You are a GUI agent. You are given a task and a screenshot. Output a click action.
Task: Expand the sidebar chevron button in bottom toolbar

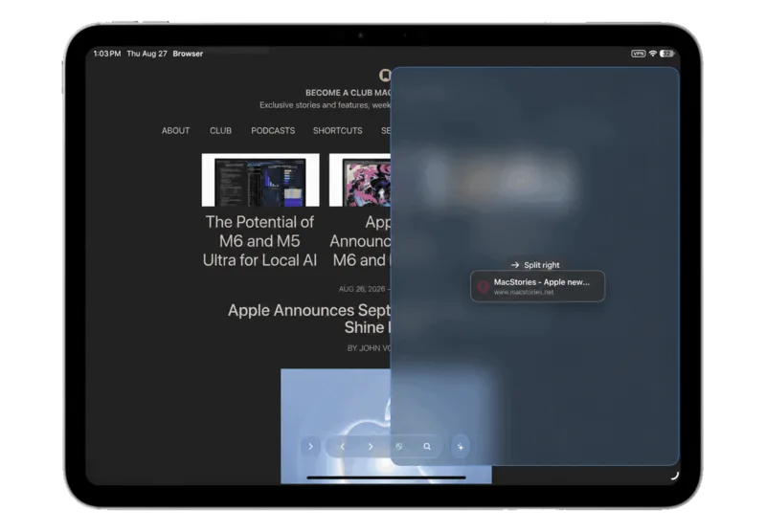pyautogui.click(x=310, y=446)
